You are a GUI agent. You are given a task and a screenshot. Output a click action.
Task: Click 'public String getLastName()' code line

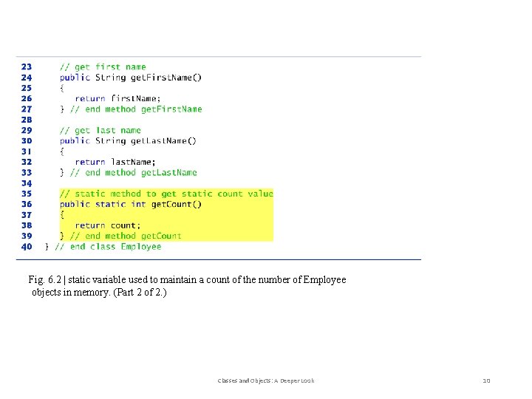point(128,141)
